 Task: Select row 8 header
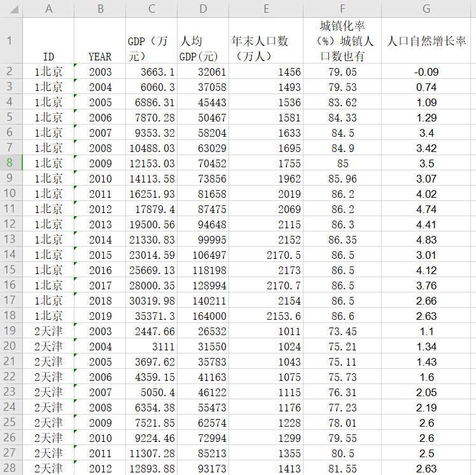pos(11,163)
